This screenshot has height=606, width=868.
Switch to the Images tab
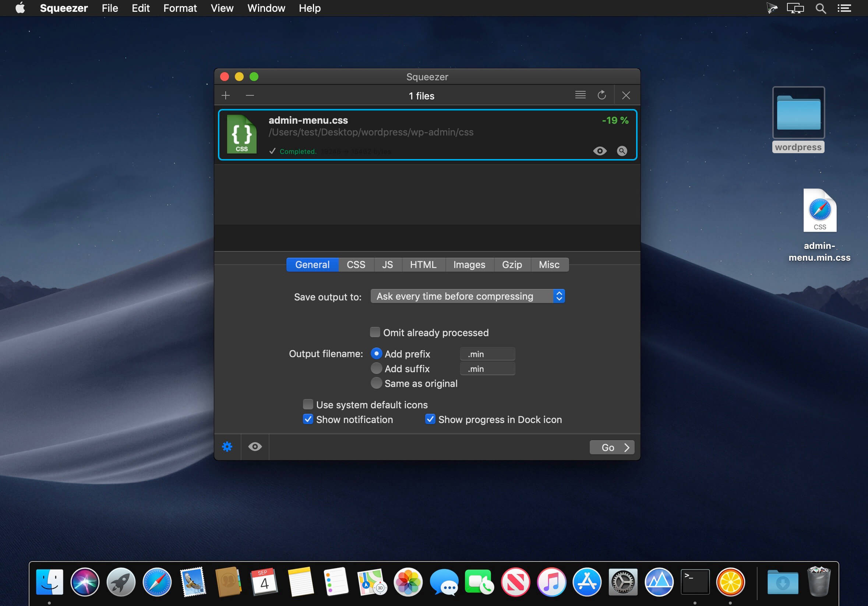click(x=469, y=265)
